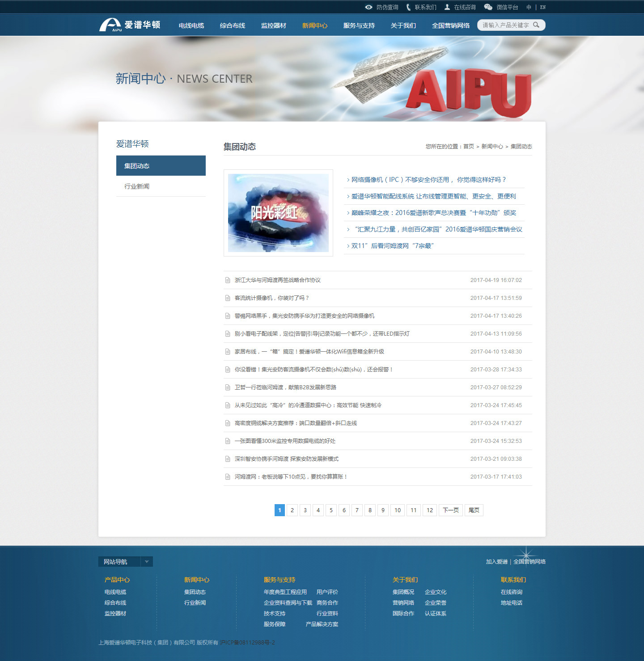
Task: Click the product keyword search field
Action: click(505, 25)
